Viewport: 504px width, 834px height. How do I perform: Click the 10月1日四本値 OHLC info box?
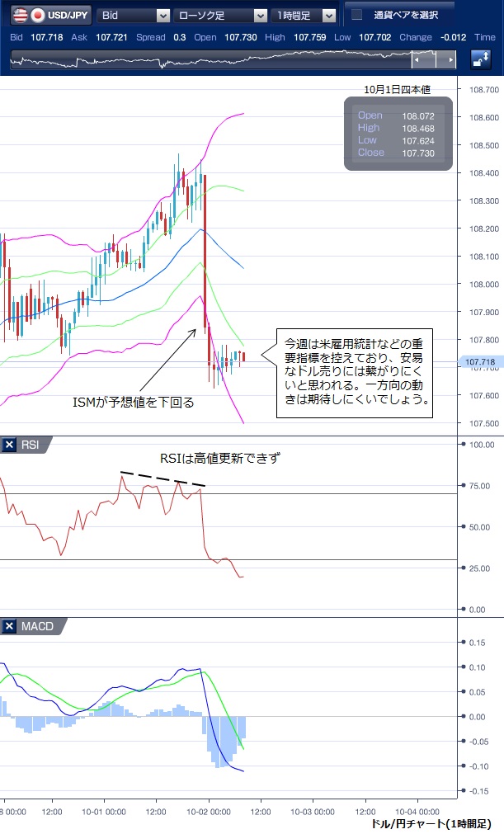click(x=398, y=134)
